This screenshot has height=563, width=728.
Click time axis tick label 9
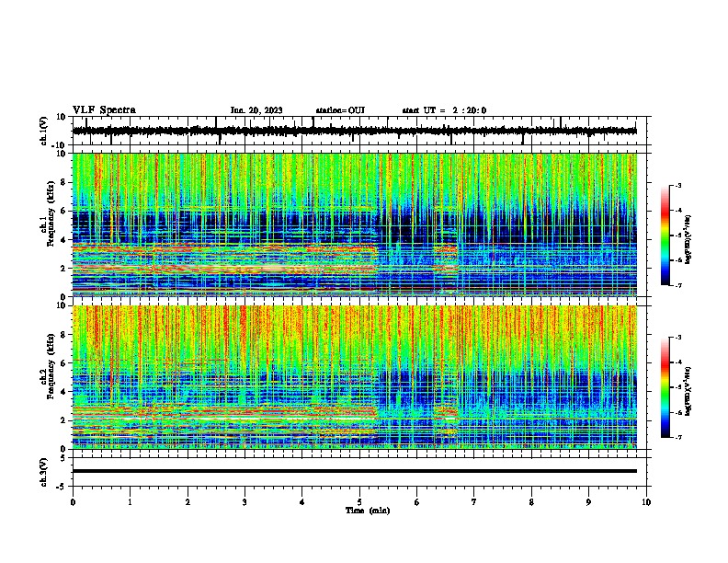pos(588,502)
